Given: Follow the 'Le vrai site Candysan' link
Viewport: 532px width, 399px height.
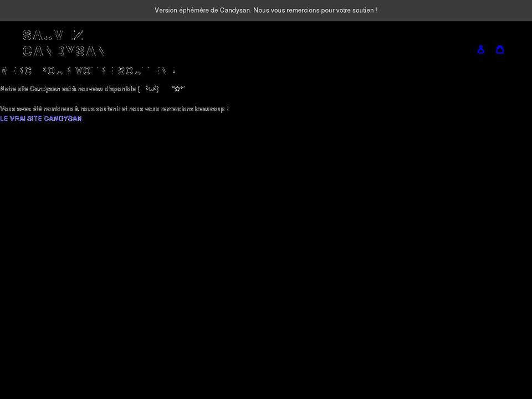Looking at the screenshot, I should coord(40,119).
